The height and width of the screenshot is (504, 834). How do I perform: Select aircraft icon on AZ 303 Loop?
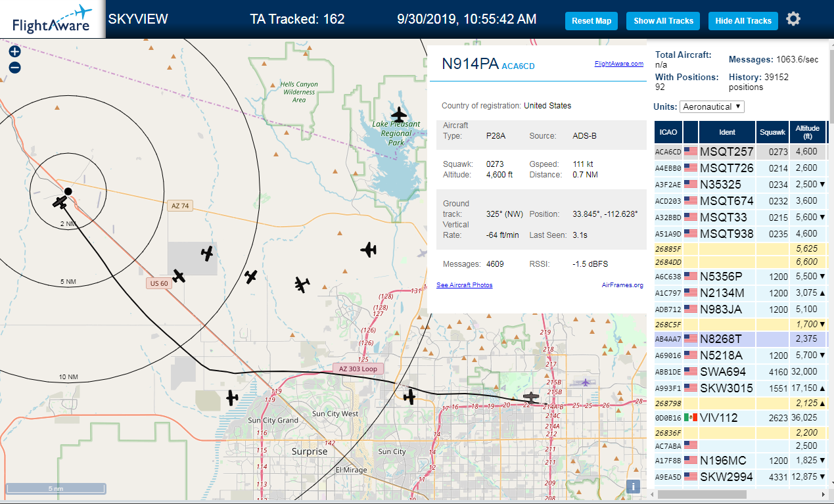409,396
